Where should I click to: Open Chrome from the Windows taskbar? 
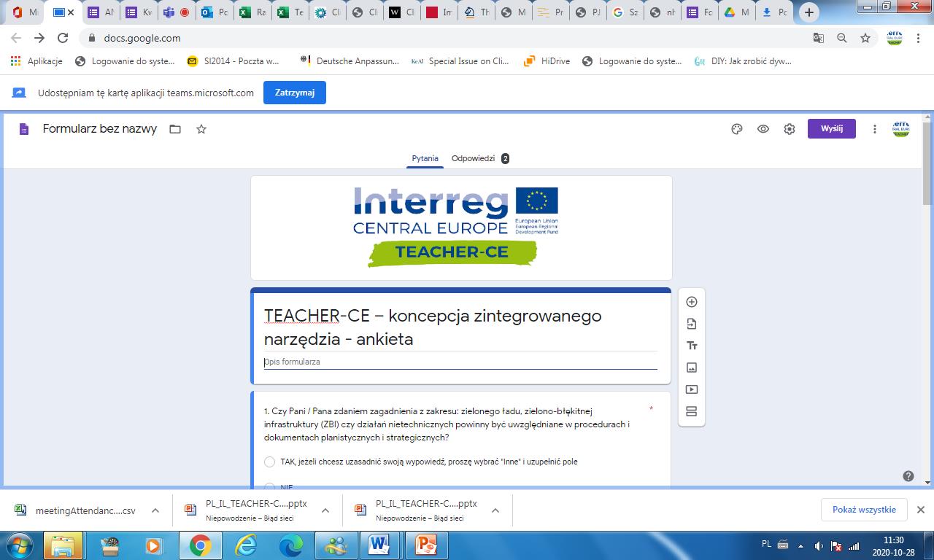point(200,545)
